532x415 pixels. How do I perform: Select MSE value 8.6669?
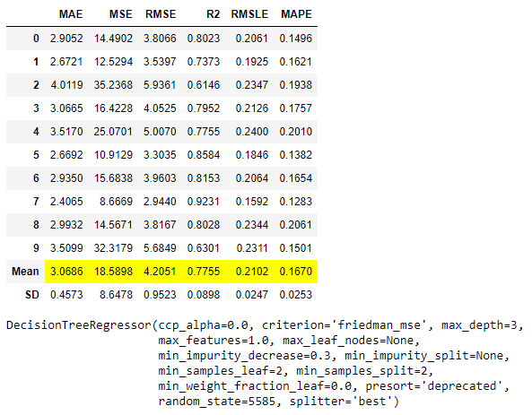point(116,202)
